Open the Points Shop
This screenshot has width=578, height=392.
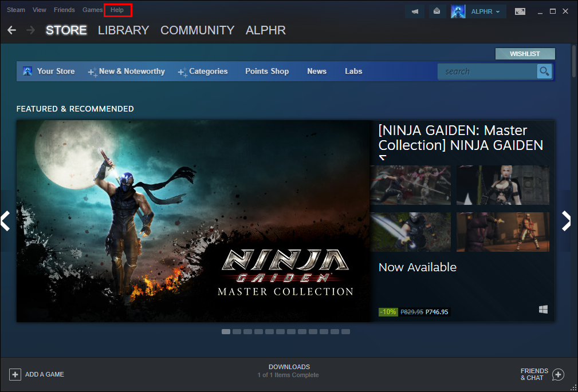267,71
